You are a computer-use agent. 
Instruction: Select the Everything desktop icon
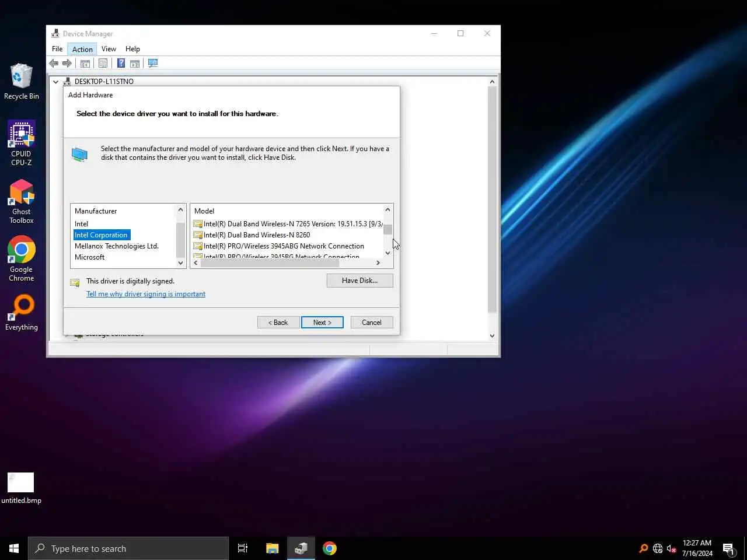(x=22, y=312)
